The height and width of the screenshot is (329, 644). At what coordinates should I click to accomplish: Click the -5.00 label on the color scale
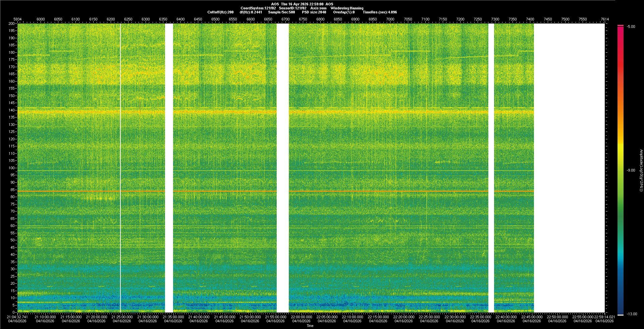click(x=631, y=27)
